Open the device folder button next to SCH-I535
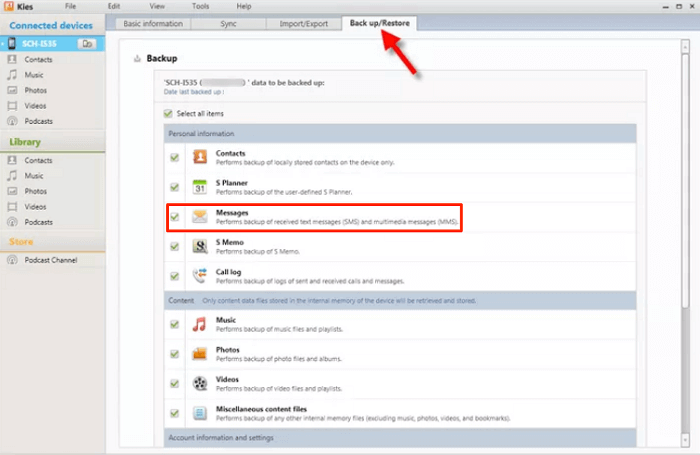The image size is (700, 455). tap(87, 43)
